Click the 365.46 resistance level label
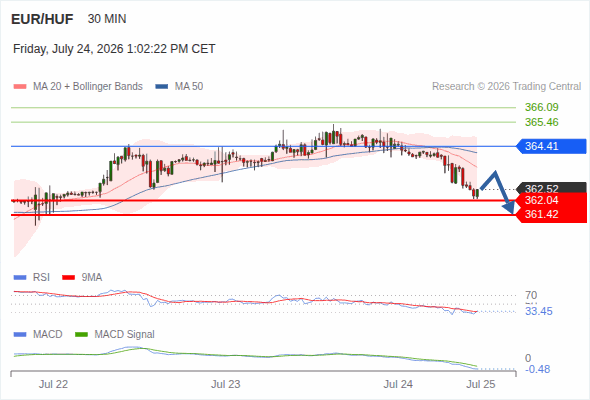The height and width of the screenshot is (400, 590). pos(541,122)
